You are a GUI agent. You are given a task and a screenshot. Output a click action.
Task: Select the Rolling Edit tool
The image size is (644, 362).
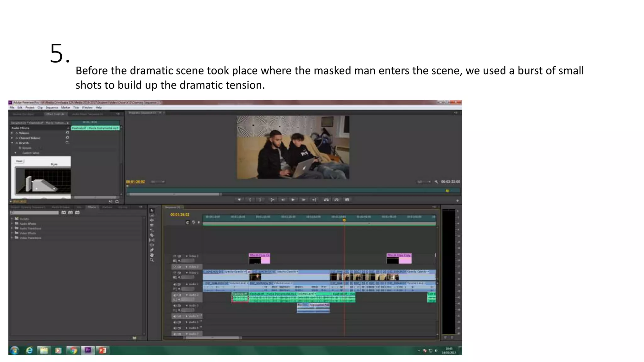[x=152, y=225]
